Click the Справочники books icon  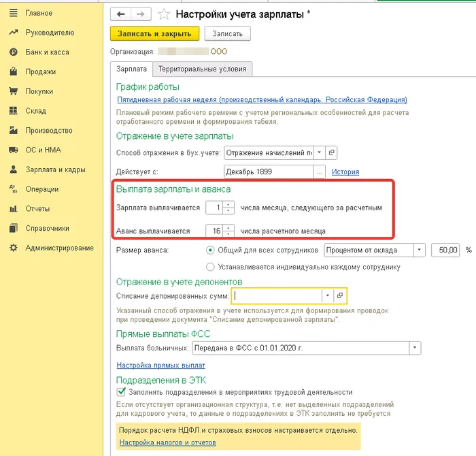[x=13, y=228]
